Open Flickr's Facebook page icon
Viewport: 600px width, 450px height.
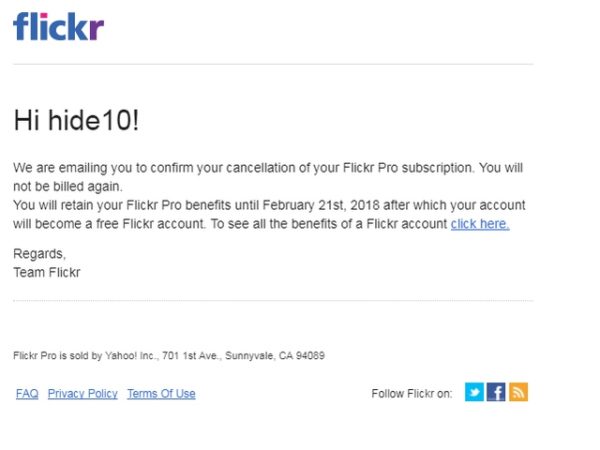496,392
